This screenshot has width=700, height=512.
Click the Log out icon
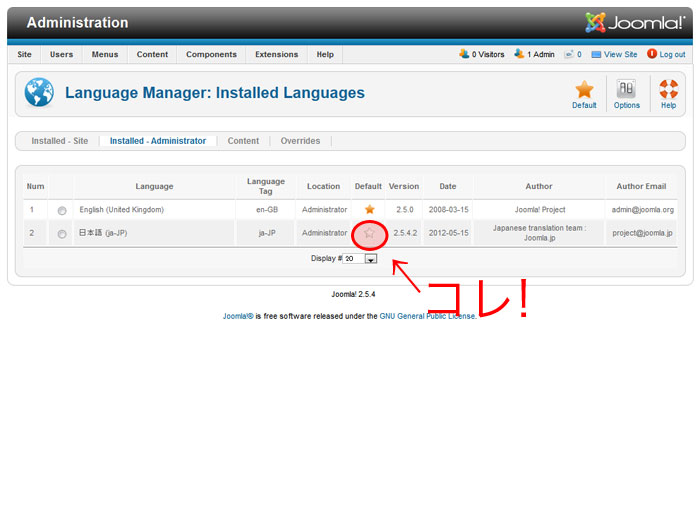[x=652, y=54]
